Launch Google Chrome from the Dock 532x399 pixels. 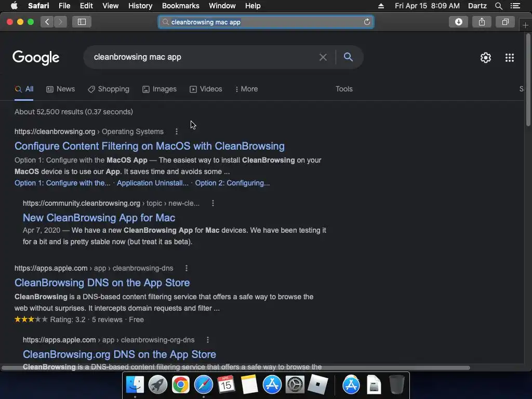pos(180,385)
